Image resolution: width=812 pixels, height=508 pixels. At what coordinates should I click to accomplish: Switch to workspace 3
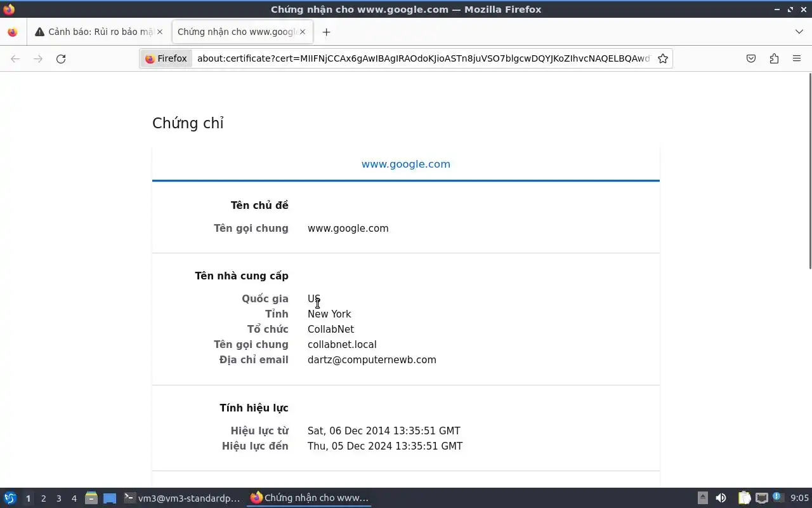point(58,498)
